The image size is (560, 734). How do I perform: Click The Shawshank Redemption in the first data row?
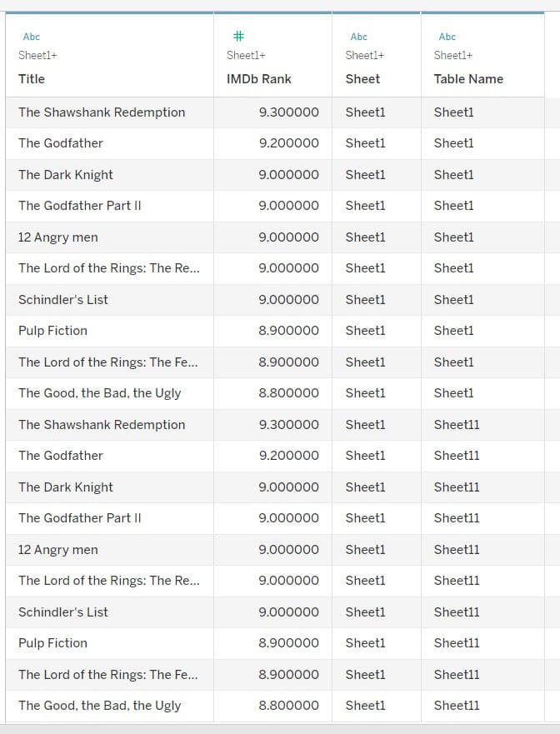(102, 112)
